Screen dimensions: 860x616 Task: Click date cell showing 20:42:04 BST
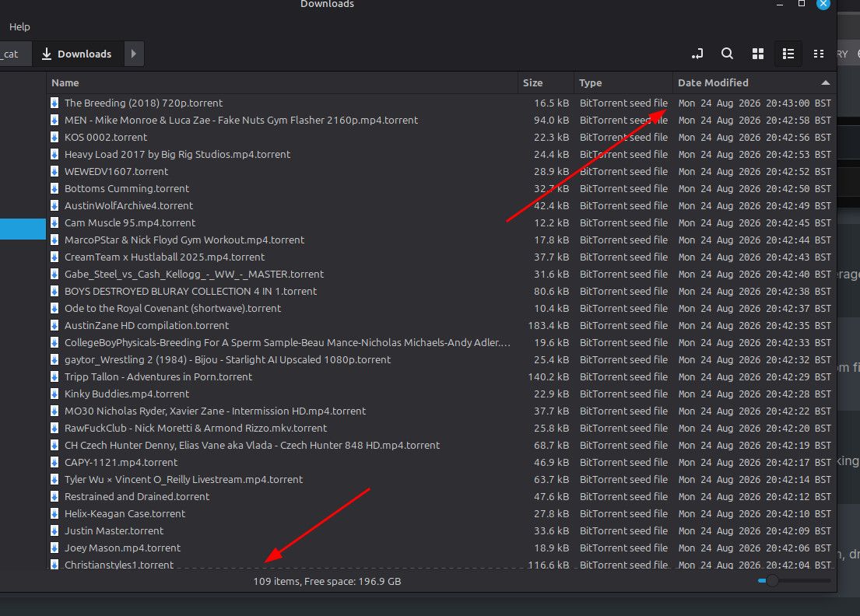[755, 565]
